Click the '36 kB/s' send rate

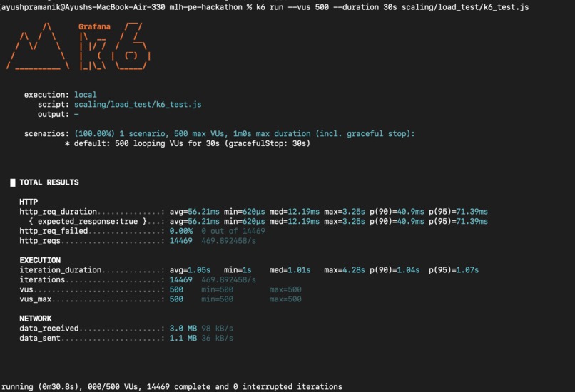[x=217, y=338]
